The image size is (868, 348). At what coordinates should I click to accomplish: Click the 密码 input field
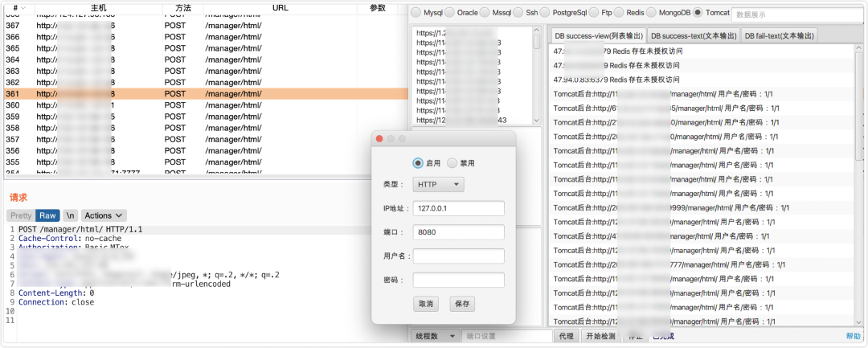[458, 280]
